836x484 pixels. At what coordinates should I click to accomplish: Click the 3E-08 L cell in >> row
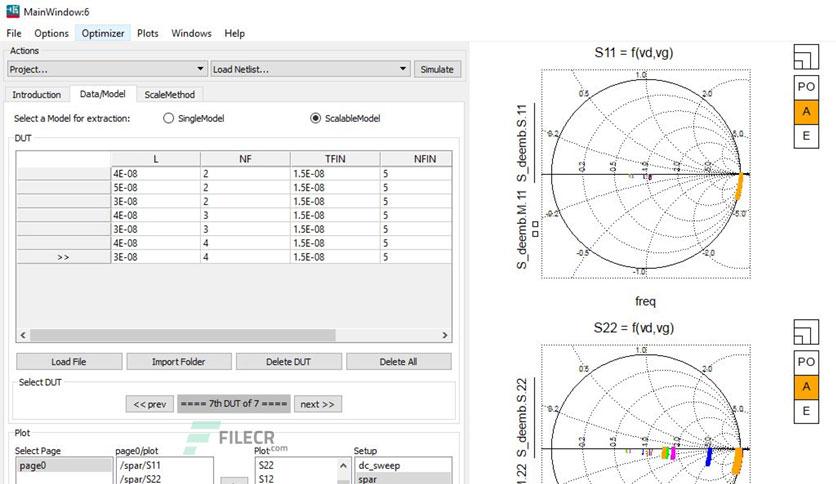(156, 257)
